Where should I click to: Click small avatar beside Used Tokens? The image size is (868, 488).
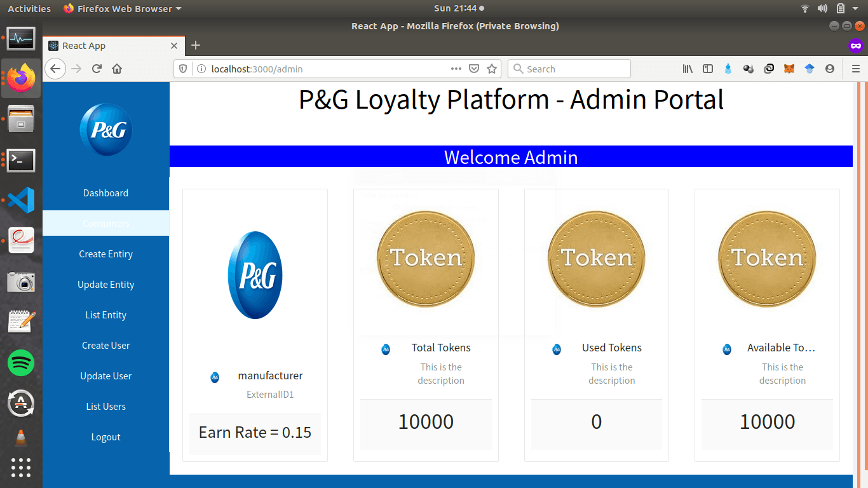(557, 349)
